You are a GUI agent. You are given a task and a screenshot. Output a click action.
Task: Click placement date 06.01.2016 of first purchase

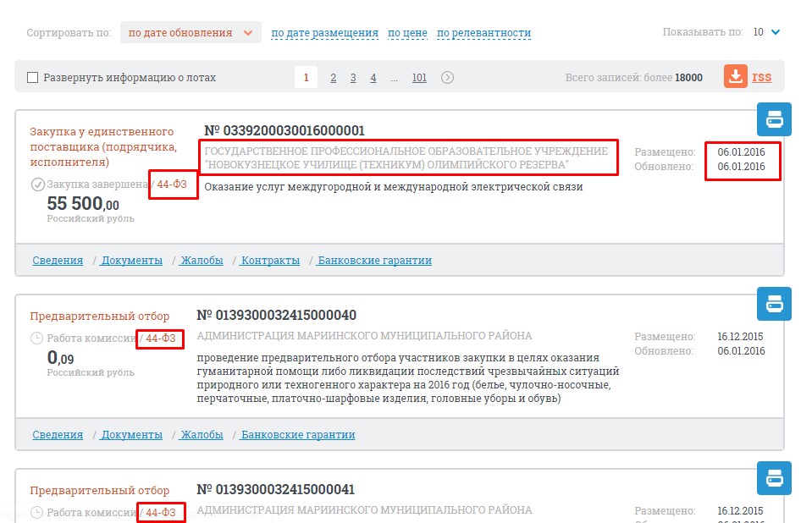[x=741, y=151]
